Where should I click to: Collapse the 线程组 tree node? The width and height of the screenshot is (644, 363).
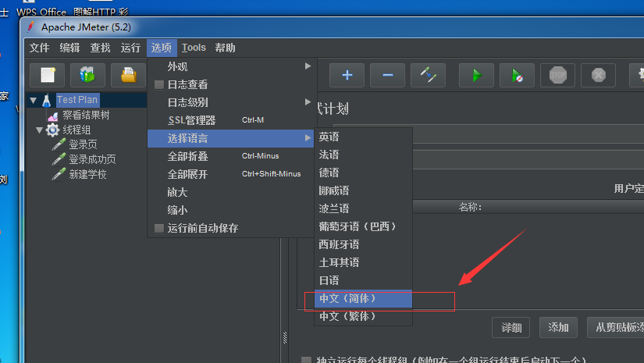pyautogui.click(x=40, y=130)
